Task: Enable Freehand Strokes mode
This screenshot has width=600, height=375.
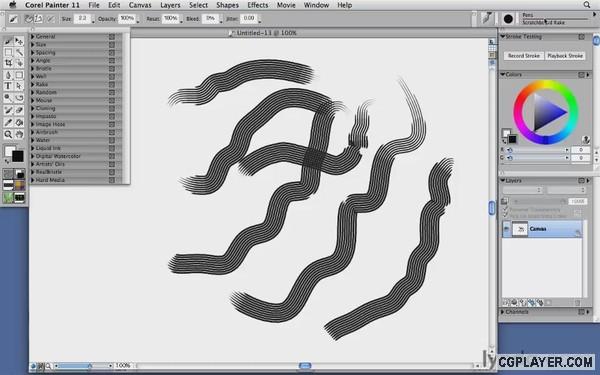Action: [29, 18]
